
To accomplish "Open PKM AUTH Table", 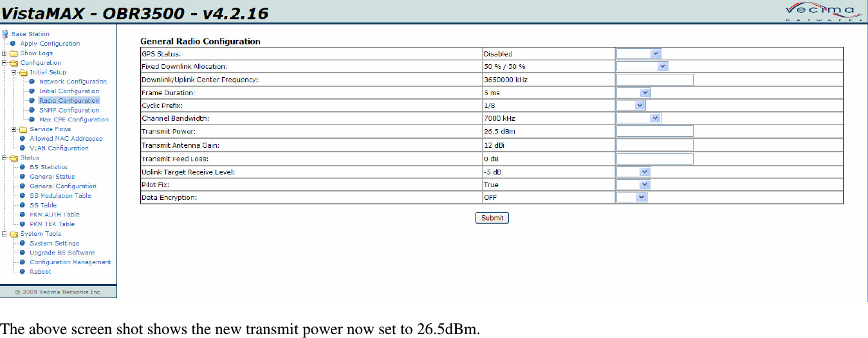I will 55,215.
